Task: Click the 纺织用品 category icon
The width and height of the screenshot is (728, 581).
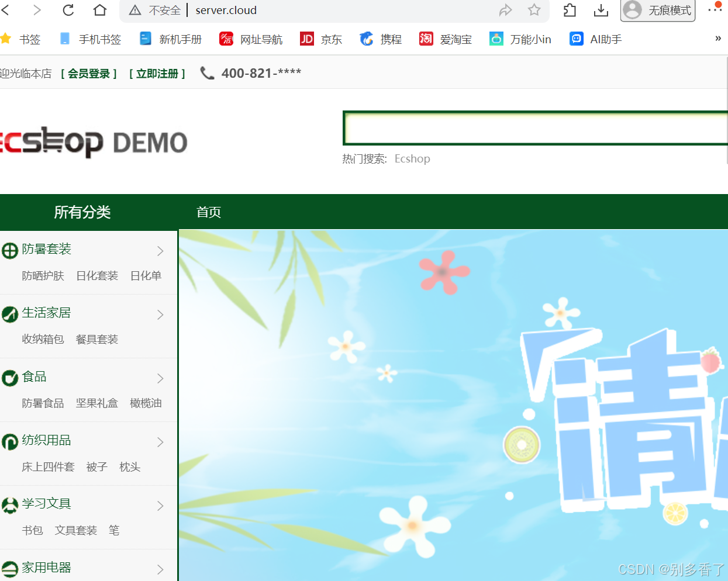Action: point(10,442)
